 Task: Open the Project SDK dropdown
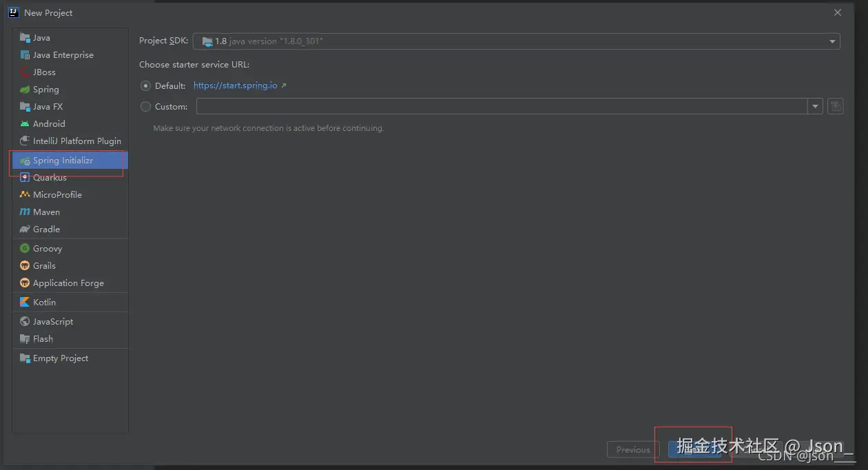coord(516,41)
